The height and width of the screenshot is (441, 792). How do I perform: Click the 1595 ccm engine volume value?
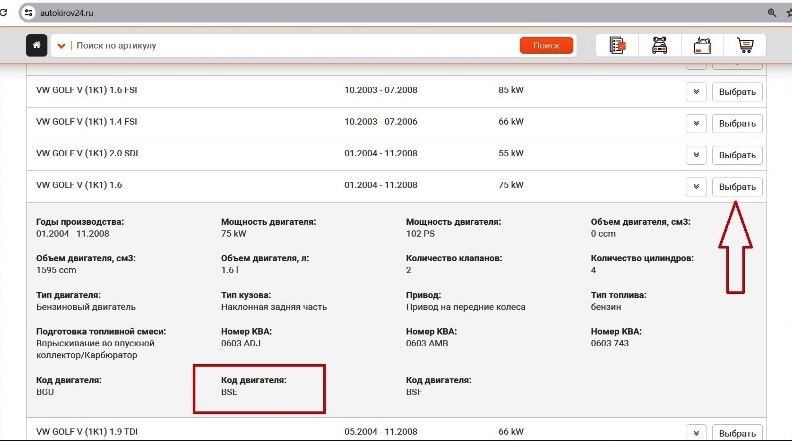[x=56, y=270]
